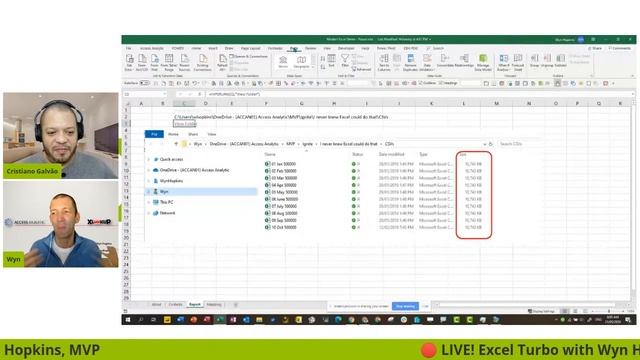640x360 pixels.
Task: Click the Refresh All icon
Action: pos(222,62)
